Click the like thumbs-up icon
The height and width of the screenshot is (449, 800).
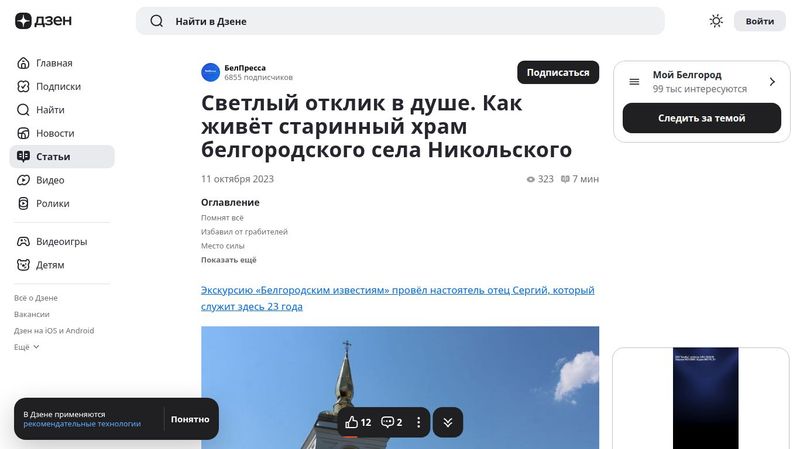click(x=352, y=422)
